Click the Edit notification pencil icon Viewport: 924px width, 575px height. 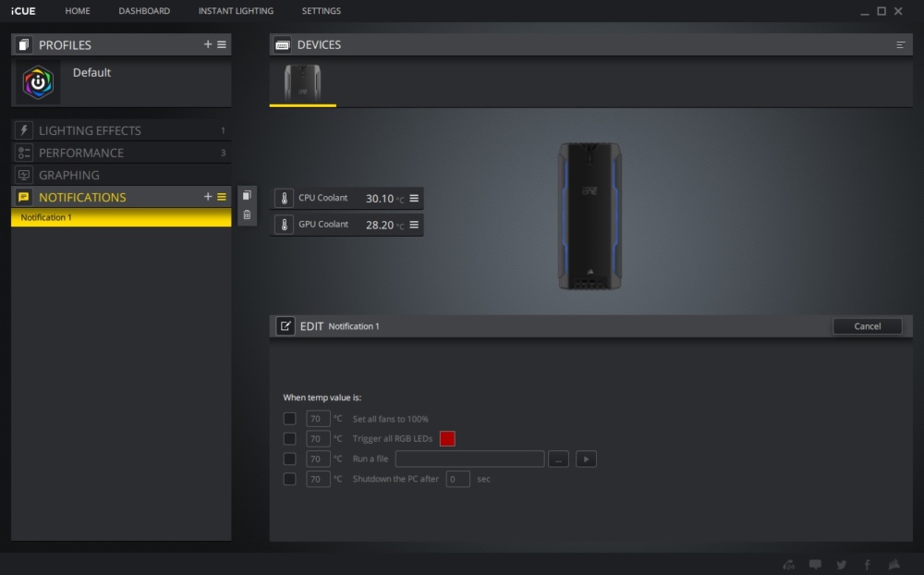pyautogui.click(x=286, y=326)
